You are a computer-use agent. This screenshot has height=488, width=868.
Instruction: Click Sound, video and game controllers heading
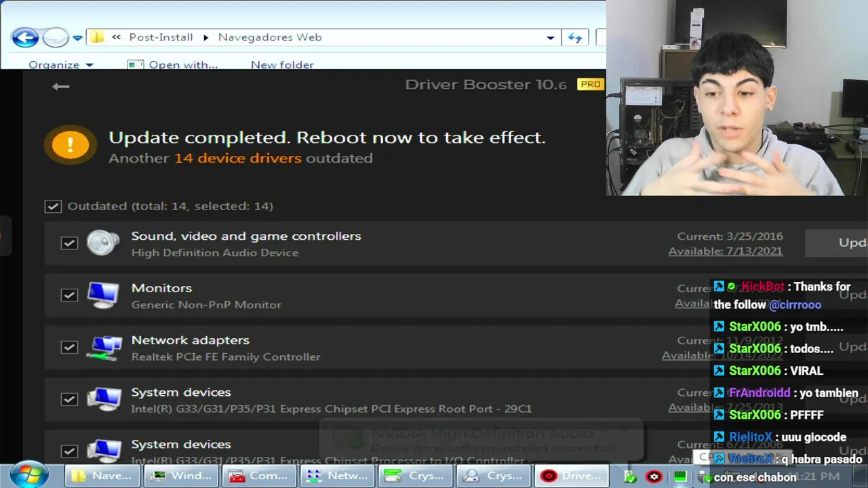coord(246,237)
